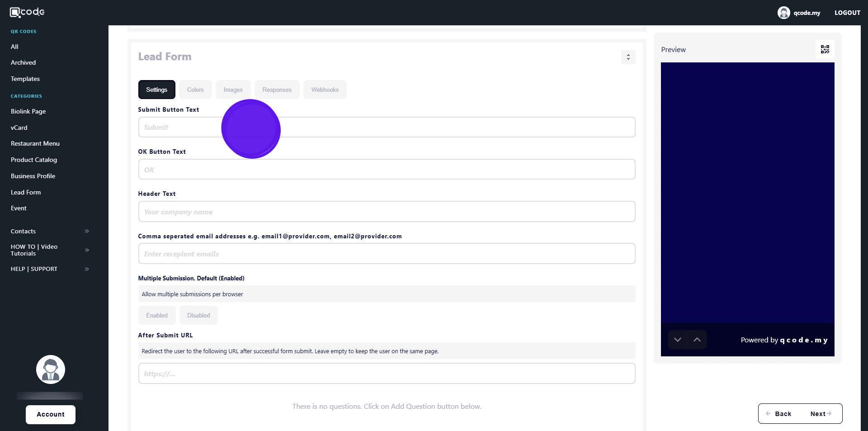Viewport: 868px width, 431px height.
Task: Switch to the Responses tab
Action: 277,90
